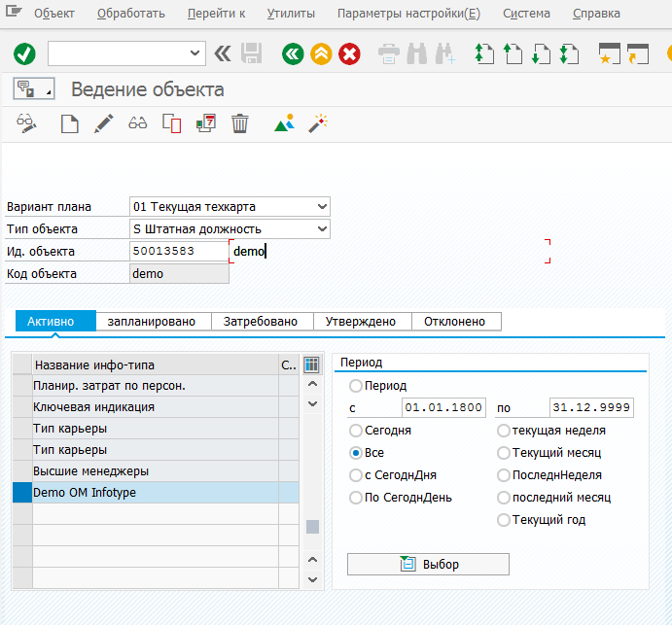Click the Change pencil icon

pyautogui.click(x=104, y=123)
